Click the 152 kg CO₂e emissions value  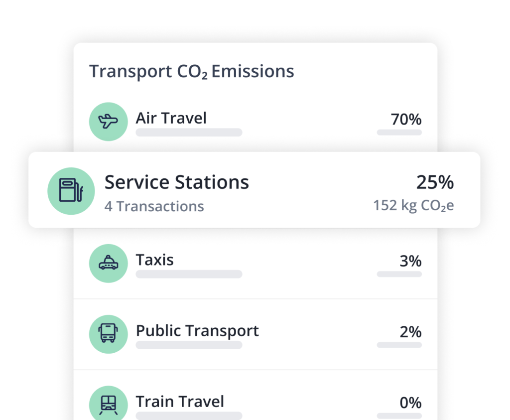413,205
